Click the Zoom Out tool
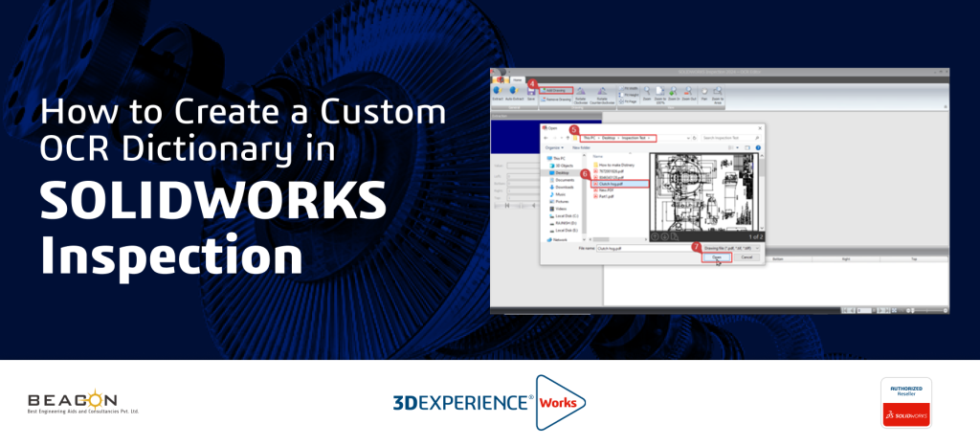The image size is (980, 446). [x=689, y=94]
